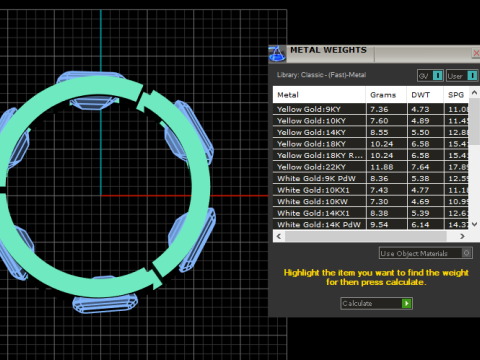The image size is (480, 360).
Task: Click grams value 8.55
Action: point(379,132)
